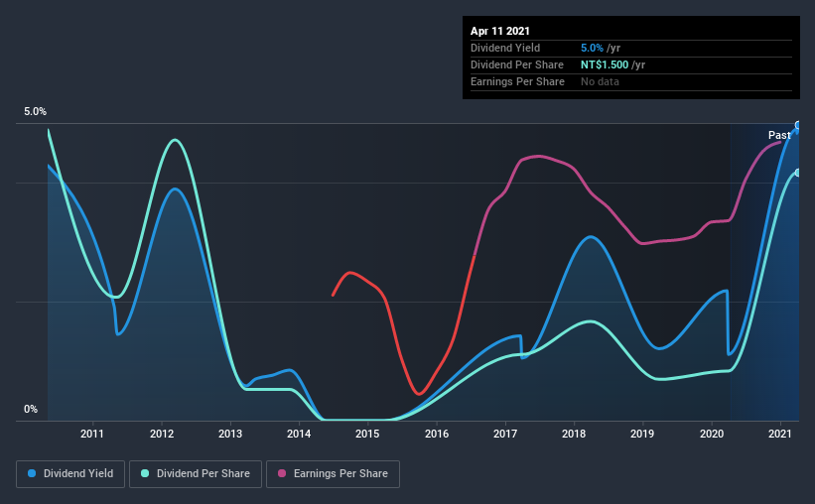Click the Dividend Per Share endpoint marker circle
Screen dimensions: 815x504
coord(798,173)
